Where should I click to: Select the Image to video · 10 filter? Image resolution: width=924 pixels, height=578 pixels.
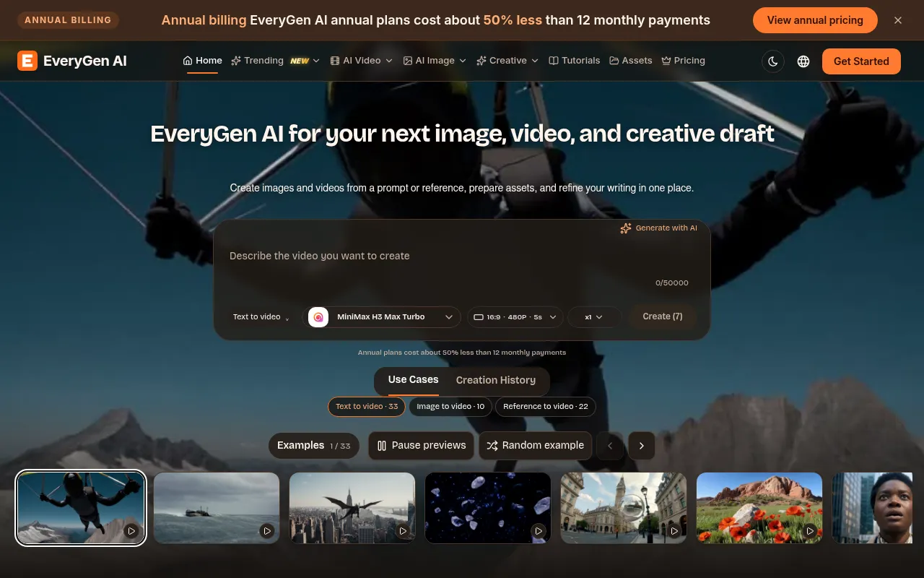click(x=450, y=407)
